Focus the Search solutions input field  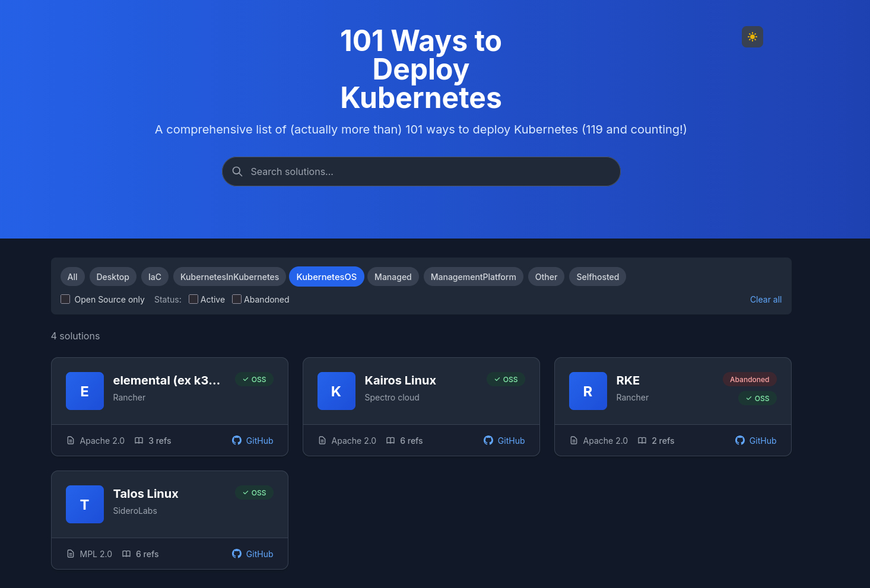click(x=427, y=171)
